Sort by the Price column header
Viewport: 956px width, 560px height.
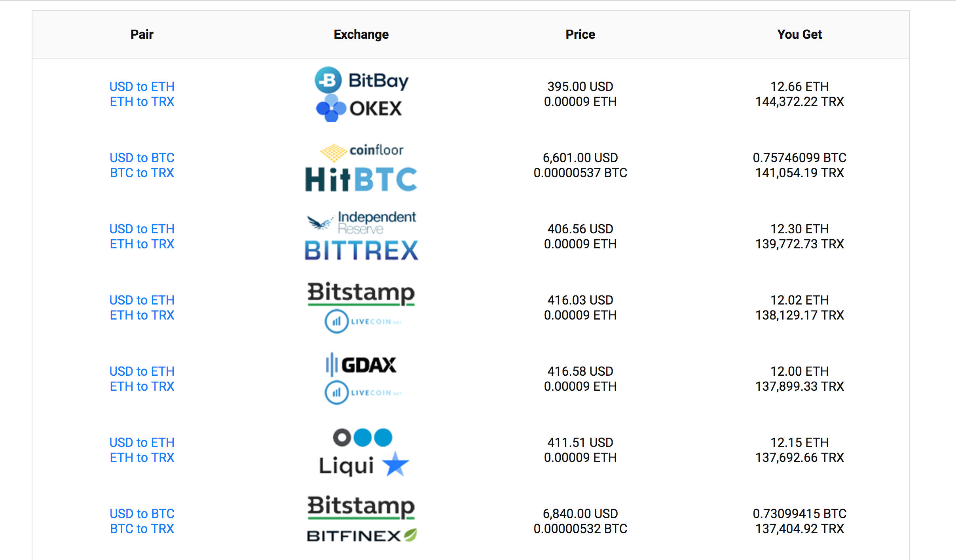[x=580, y=34]
